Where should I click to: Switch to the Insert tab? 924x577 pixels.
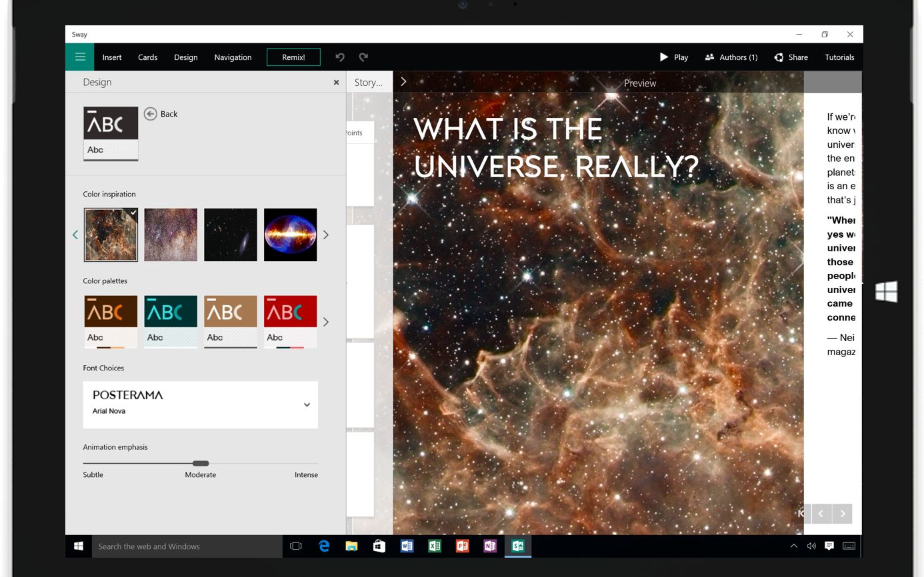point(111,57)
